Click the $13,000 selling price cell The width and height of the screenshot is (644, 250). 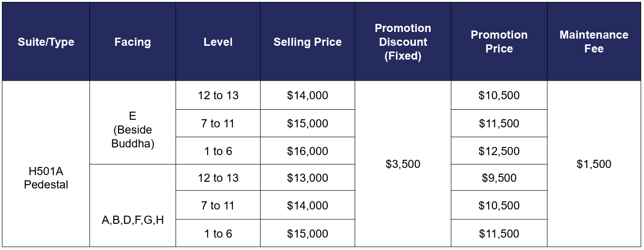coord(307,177)
